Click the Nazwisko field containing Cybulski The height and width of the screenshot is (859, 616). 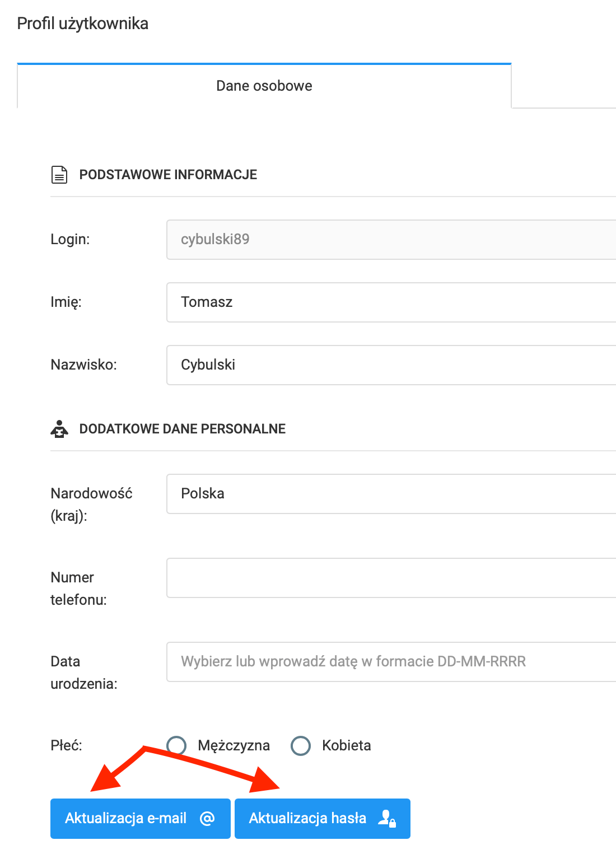coord(391,365)
